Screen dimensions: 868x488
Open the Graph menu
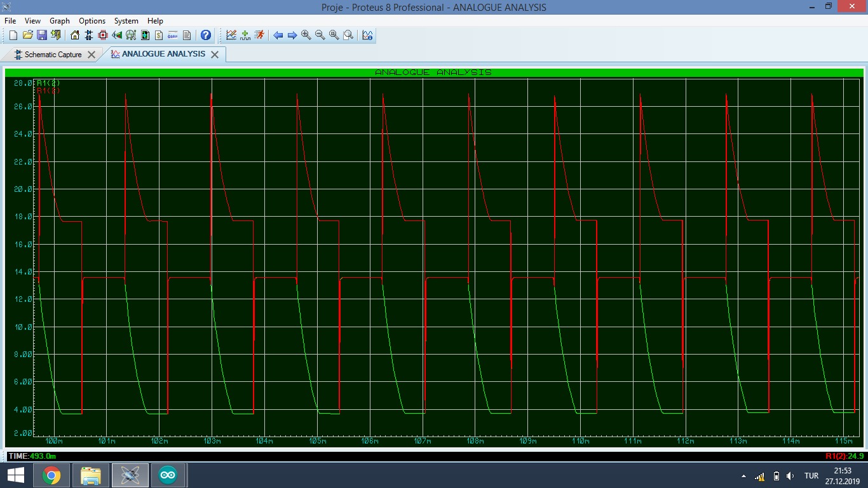tap(60, 21)
